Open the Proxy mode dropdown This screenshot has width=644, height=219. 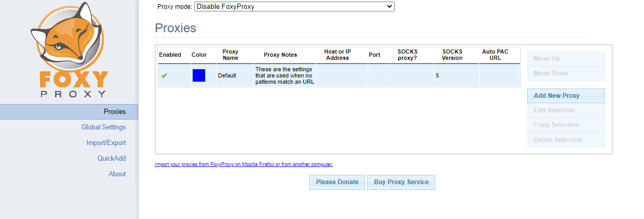tap(294, 7)
